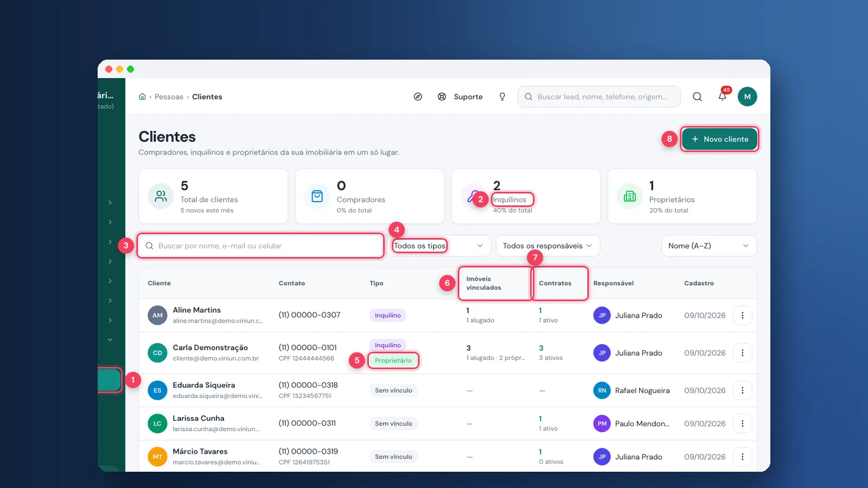Click the magnifier icon beside the notification bell

click(x=697, y=97)
